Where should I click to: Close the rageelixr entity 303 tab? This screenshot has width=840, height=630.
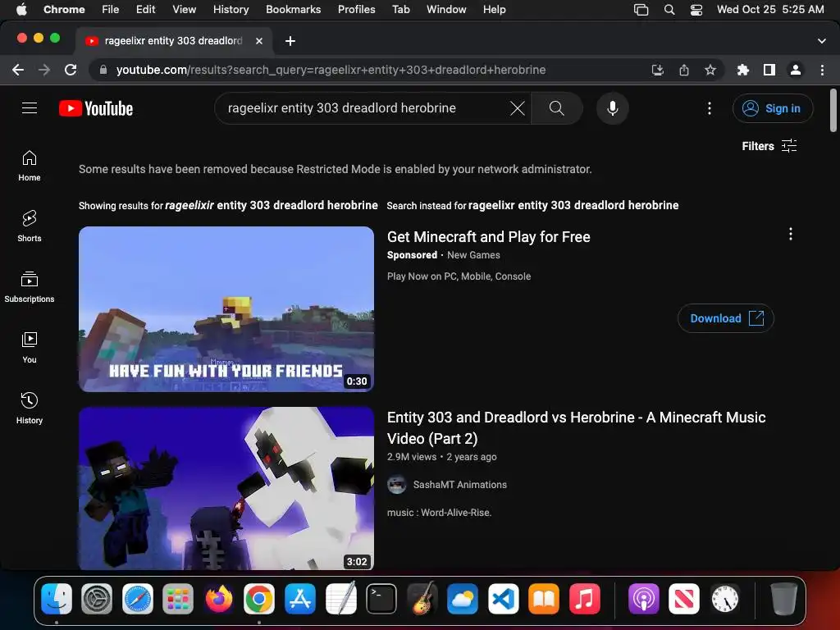point(258,41)
